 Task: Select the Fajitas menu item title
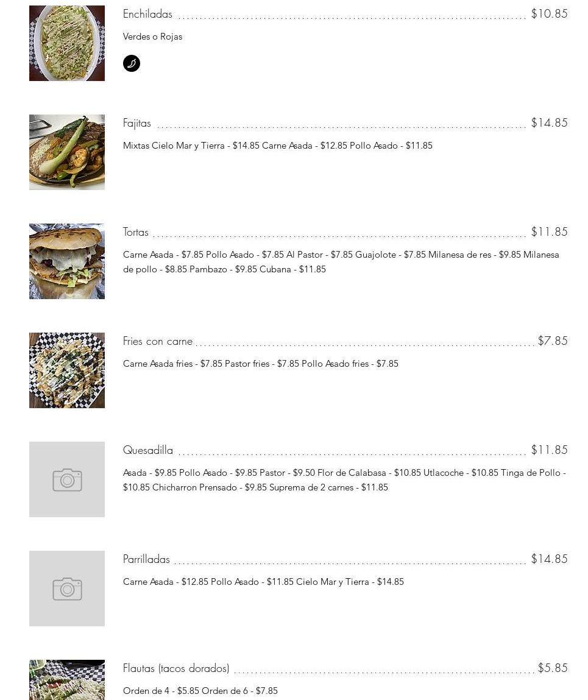coord(137,123)
